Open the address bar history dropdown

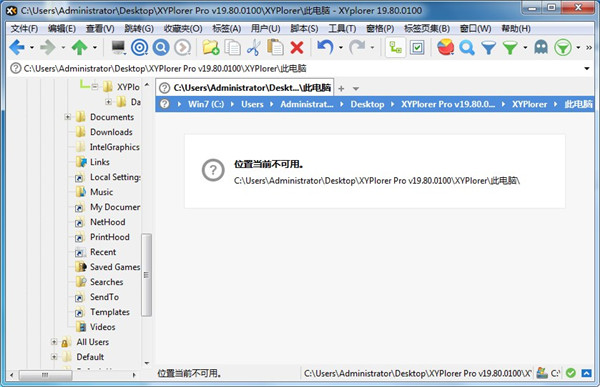(x=587, y=69)
